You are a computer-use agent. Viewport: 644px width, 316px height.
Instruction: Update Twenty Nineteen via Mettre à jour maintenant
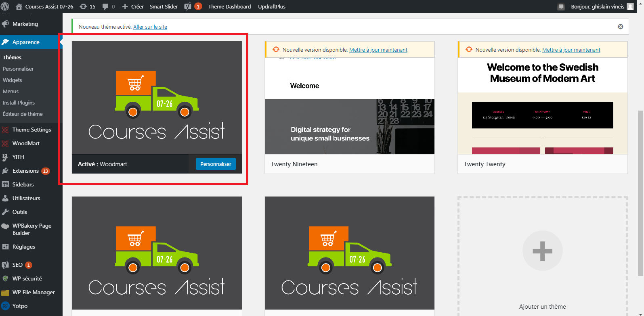(378, 50)
